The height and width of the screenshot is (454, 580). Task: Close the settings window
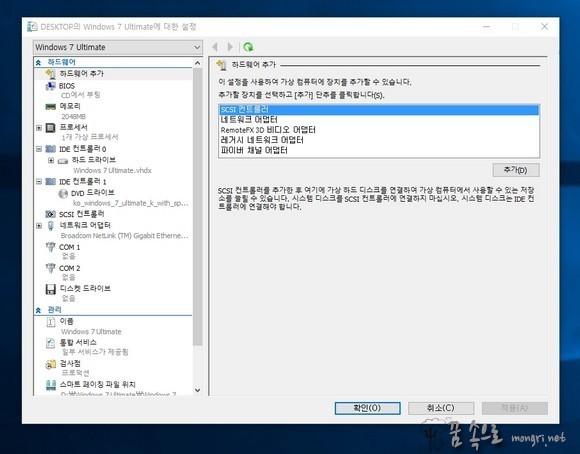click(x=544, y=27)
